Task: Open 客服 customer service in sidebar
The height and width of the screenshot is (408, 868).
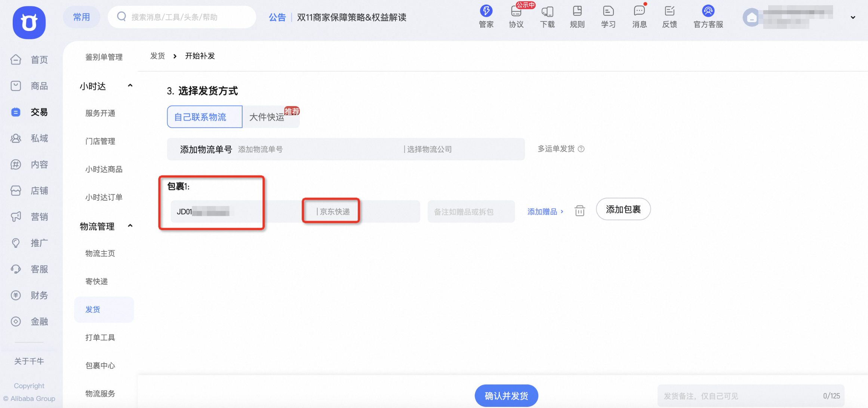Action: click(29, 269)
